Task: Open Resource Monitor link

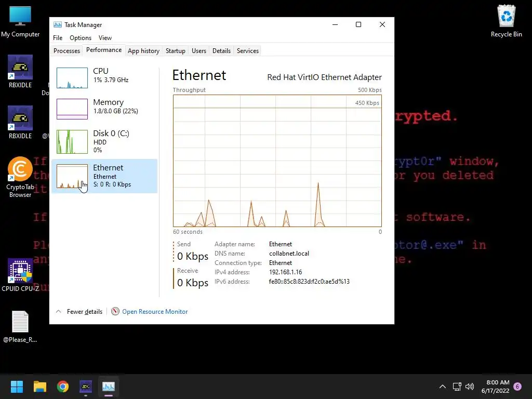Action: click(x=155, y=312)
